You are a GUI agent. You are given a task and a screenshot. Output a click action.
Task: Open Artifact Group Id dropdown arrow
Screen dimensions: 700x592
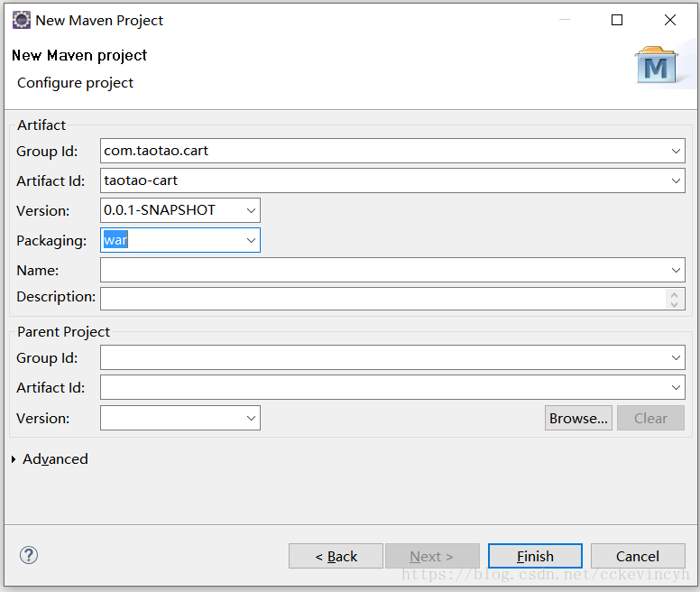[x=676, y=151]
